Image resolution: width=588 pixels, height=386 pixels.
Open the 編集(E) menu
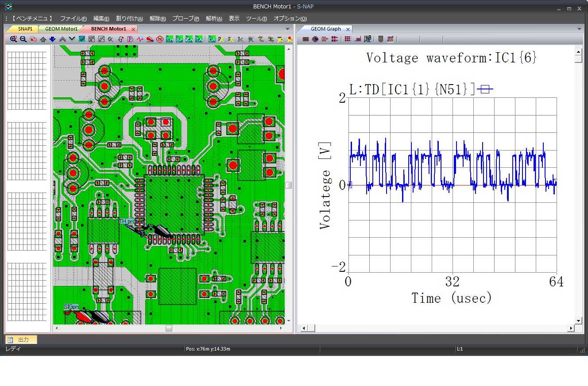[x=101, y=19]
